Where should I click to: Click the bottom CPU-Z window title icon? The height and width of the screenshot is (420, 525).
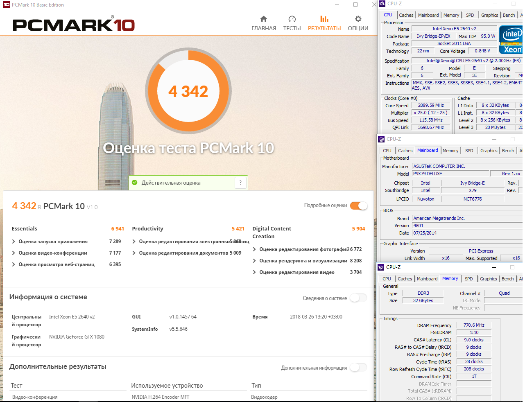(x=381, y=267)
